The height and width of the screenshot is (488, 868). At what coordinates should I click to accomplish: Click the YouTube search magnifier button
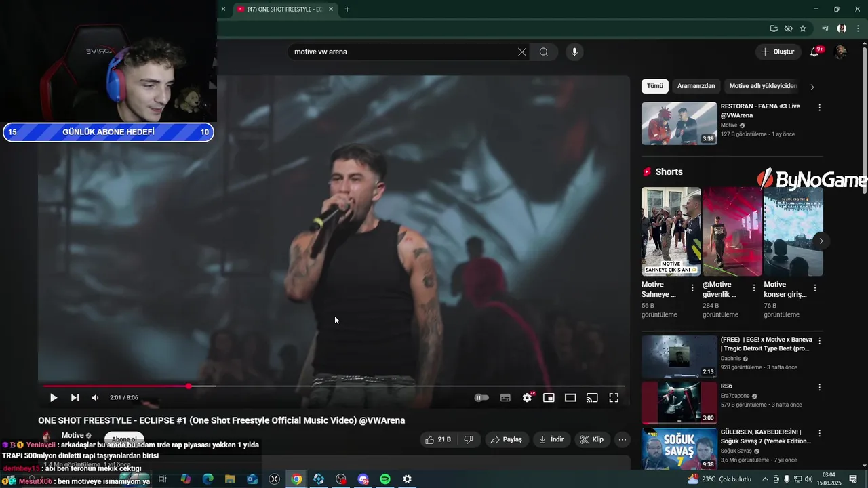point(544,52)
